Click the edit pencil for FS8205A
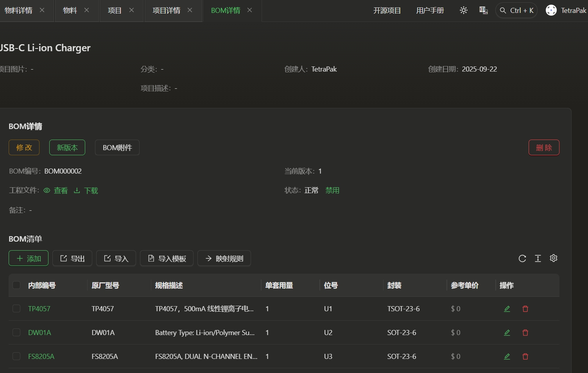Image resolution: width=588 pixels, height=373 pixels. 507,357
